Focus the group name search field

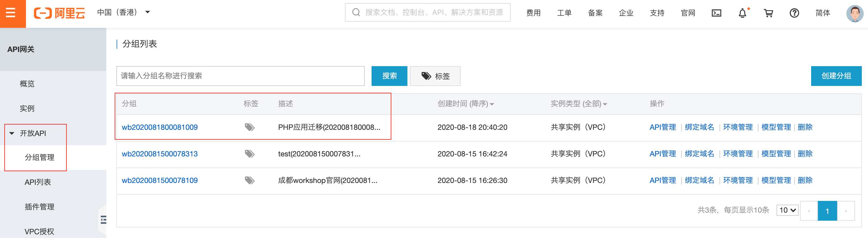[x=240, y=76]
